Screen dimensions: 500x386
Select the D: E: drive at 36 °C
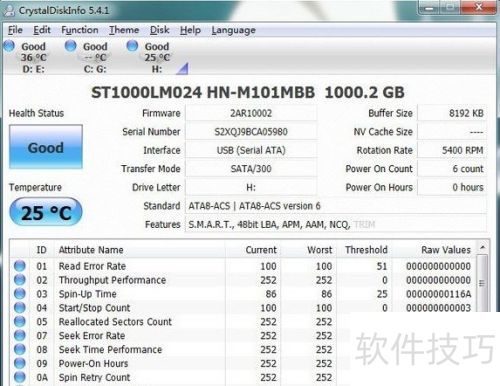(34, 57)
